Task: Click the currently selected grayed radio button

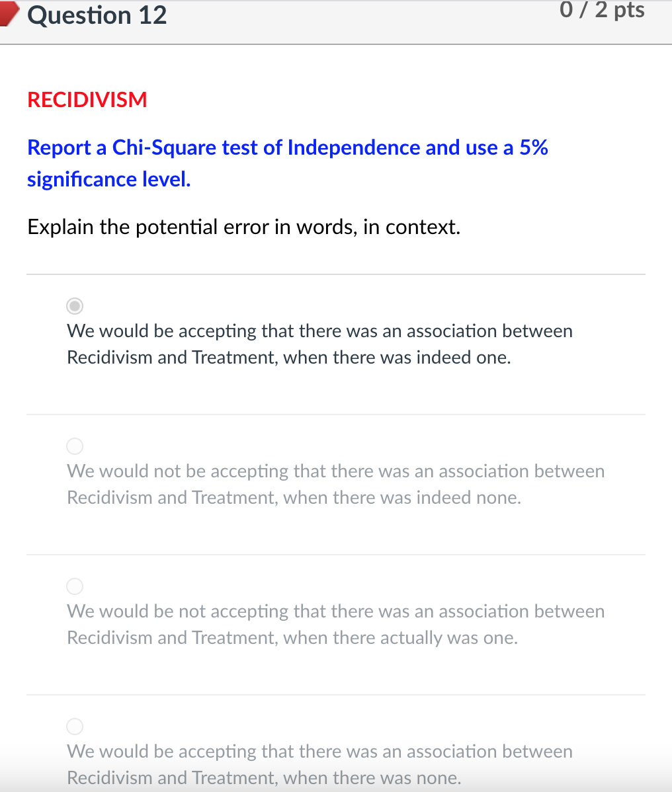Action: [x=75, y=305]
